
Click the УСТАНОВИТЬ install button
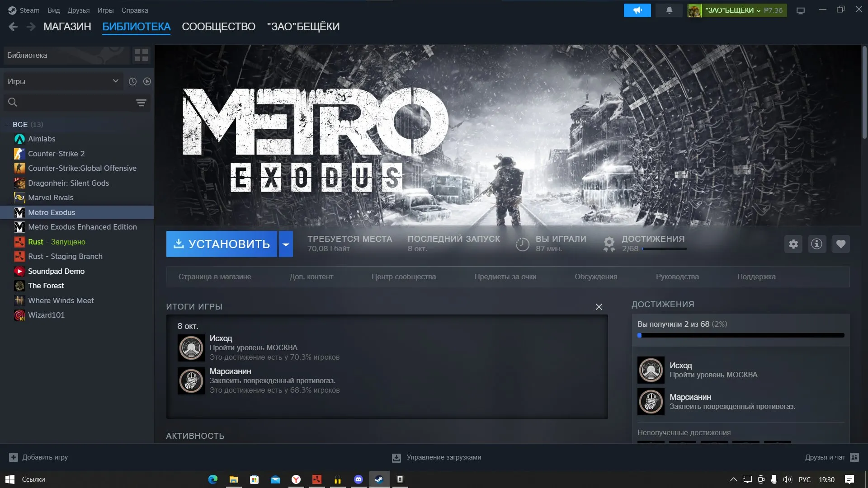click(x=222, y=244)
